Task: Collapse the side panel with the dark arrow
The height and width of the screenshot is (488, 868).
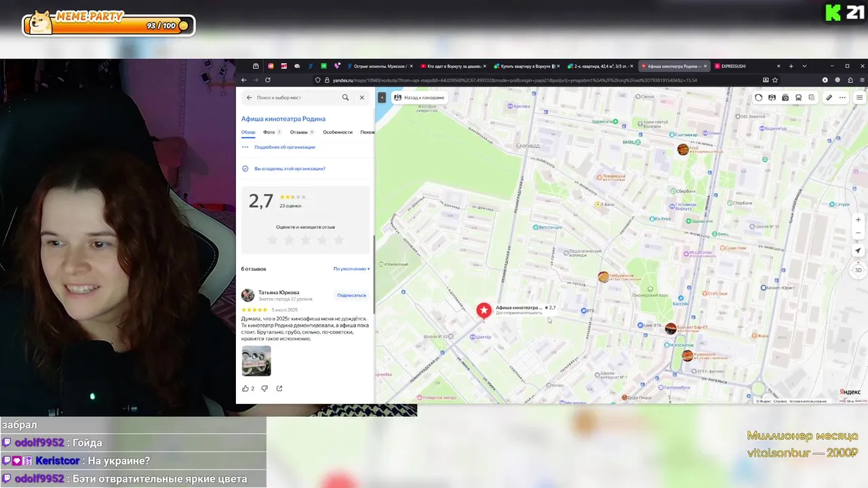Action: [x=382, y=98]
